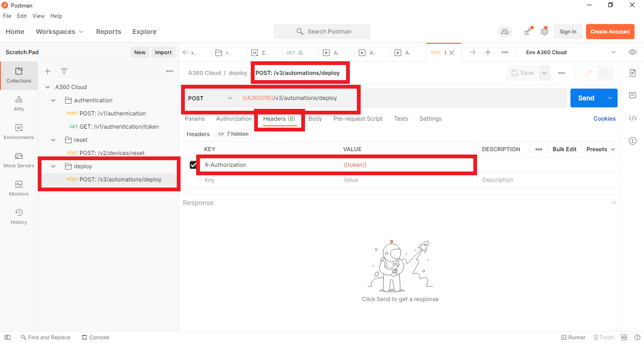The height and width of the screenshot is (343, 644).
Task: Open the Save options dropdown arrow
Action: coord(545,73)
